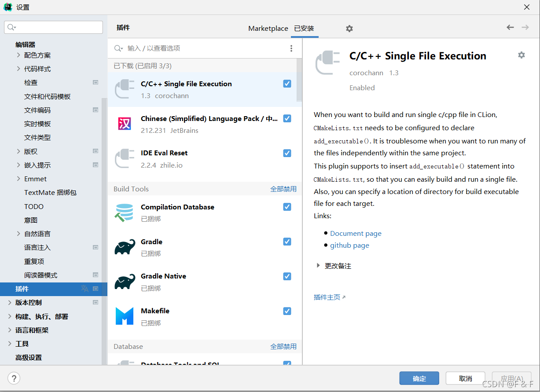This screenshot has height=392, width=540.
Task: Open the TextMate 捆绑包 settings page
Action: [x=50, y=193]
